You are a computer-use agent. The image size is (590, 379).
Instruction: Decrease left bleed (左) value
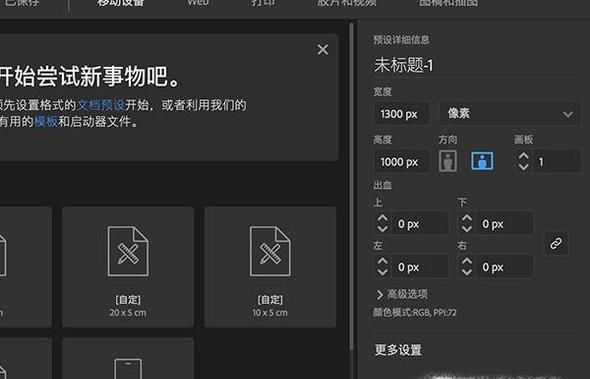click(382, 272)
